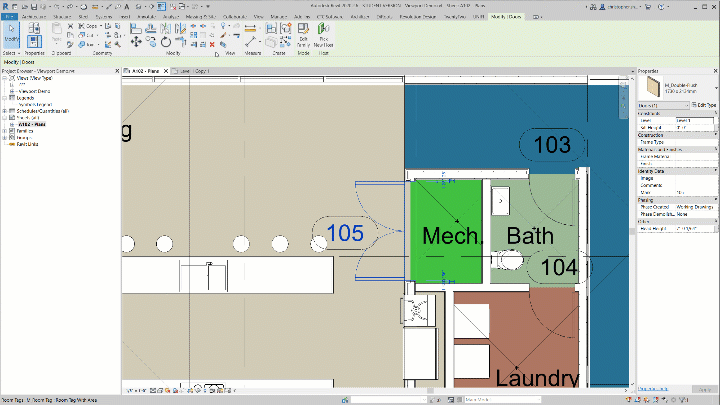Screen dimensions: 720x405
Task: Select the room tag 105 in plan
Action: 345,233
